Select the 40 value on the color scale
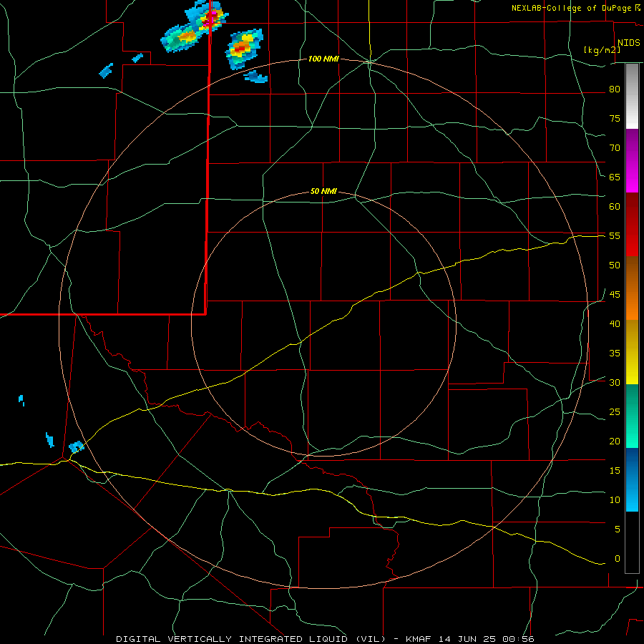Screen dimensions: 644x644 (615, 324)
